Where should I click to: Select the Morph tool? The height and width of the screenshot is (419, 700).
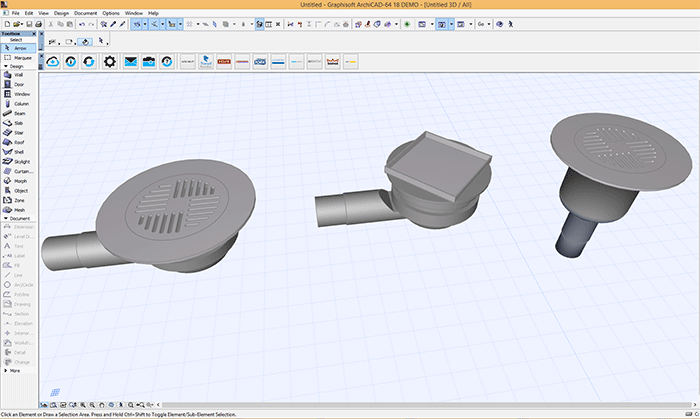tap(18, 181)
